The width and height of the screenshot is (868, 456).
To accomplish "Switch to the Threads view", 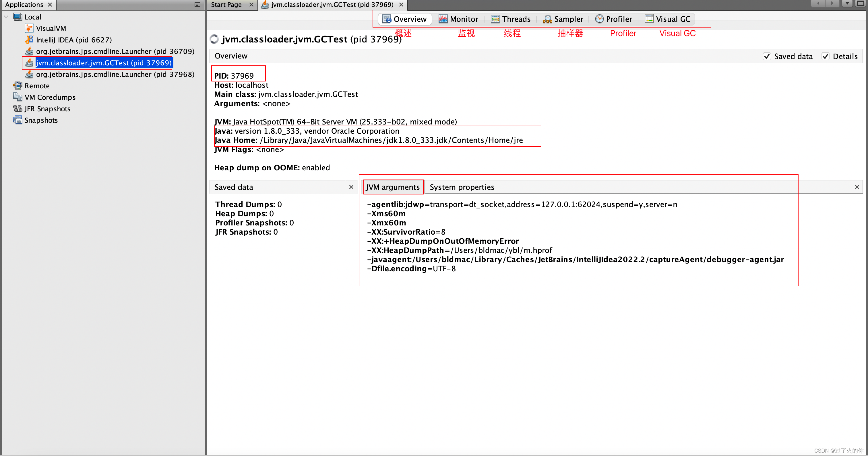I will point(511,19).
